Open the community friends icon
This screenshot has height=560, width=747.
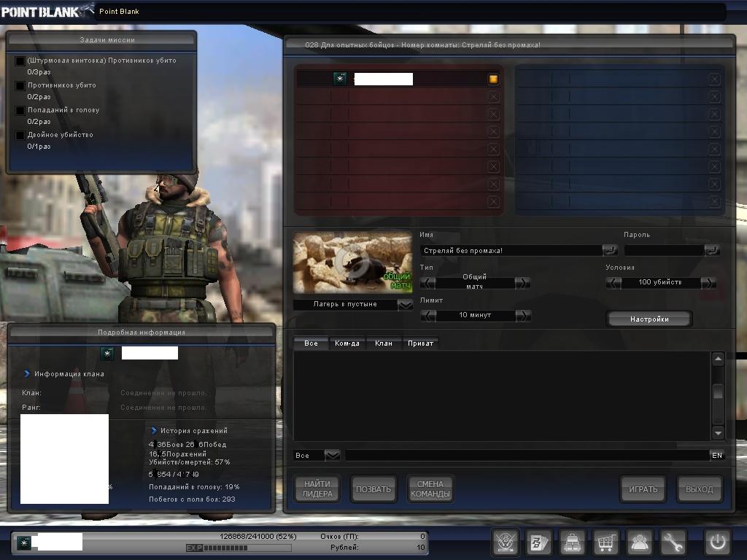640,542
